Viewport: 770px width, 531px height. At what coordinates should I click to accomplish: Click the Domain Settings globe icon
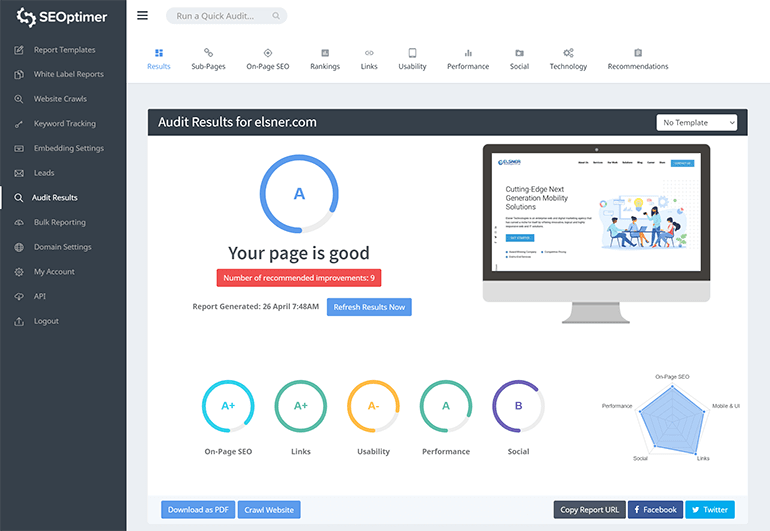click(x=19, y=247)
